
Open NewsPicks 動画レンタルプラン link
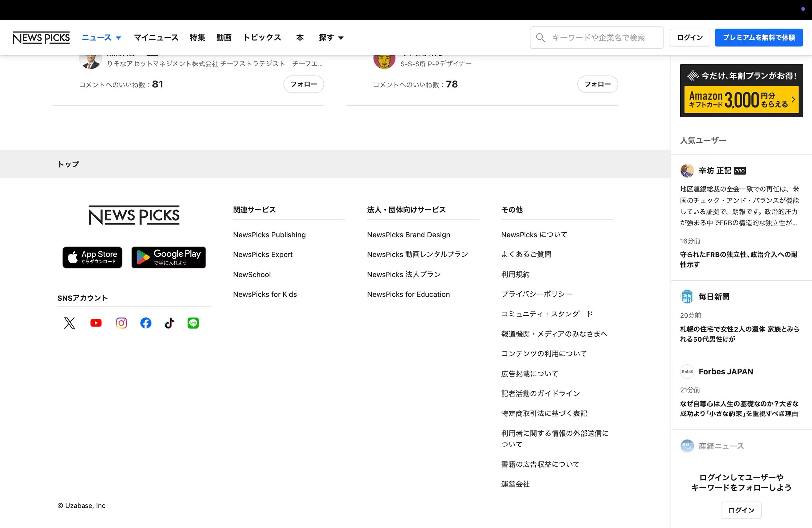click(418, 254)
